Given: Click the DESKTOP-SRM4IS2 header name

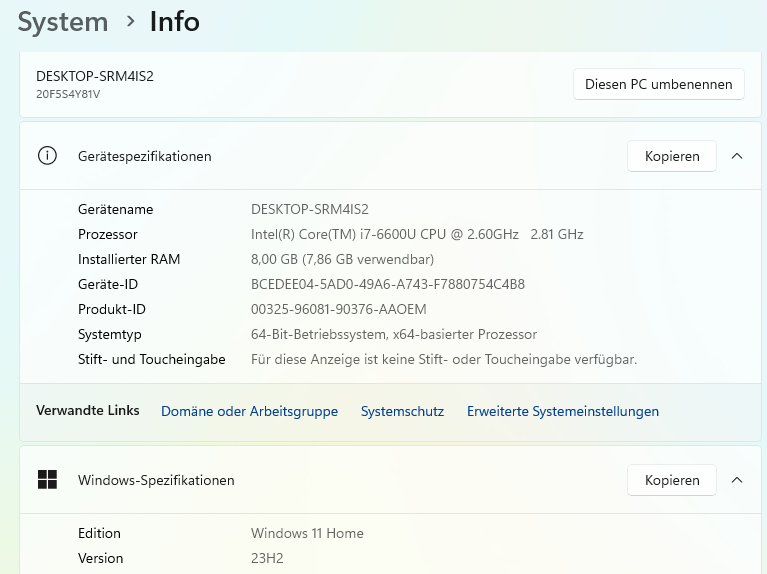Looking at the screenshot, I should point(95,76).
